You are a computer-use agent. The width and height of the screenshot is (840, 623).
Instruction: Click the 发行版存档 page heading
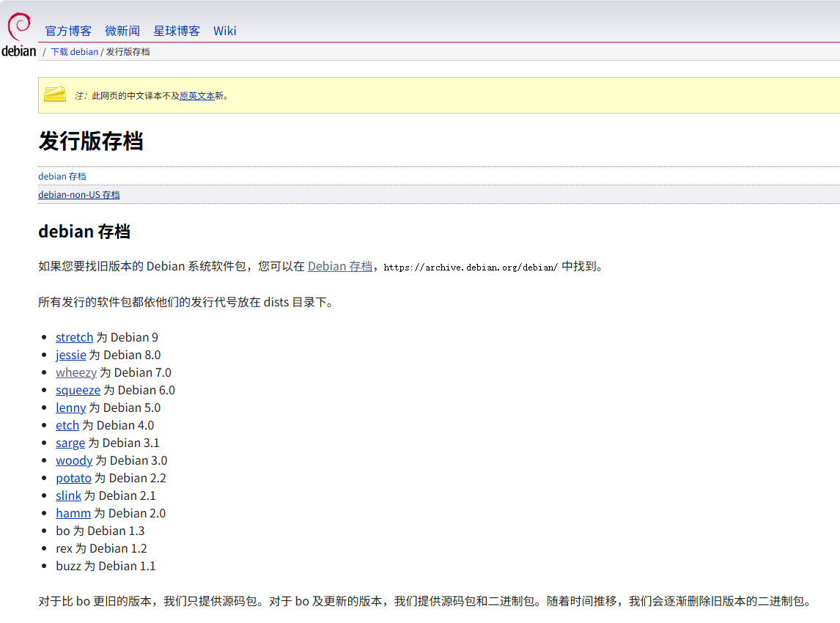91,141
